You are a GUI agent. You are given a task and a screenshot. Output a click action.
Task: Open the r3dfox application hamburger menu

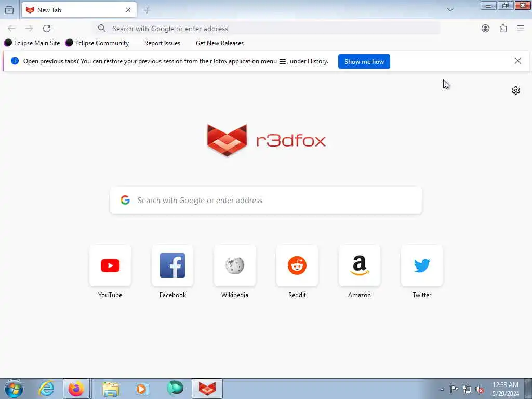[x=521, y=28]
